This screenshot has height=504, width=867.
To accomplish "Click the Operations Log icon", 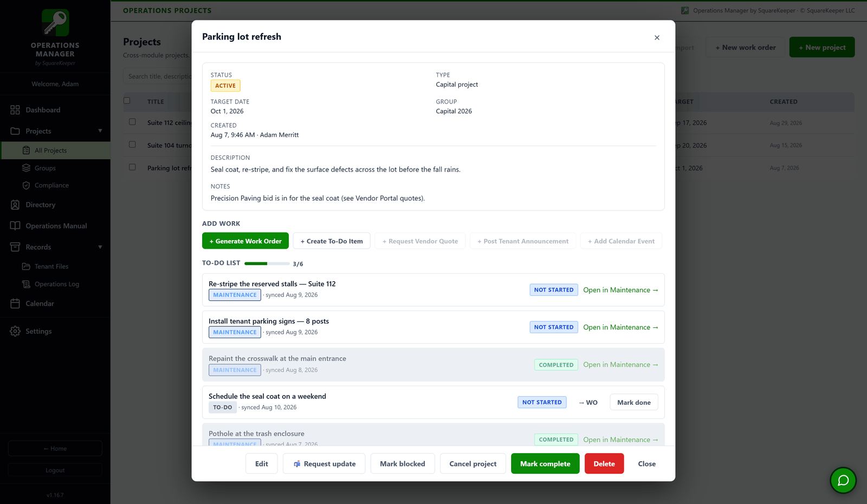I will (x=26, y=284).
